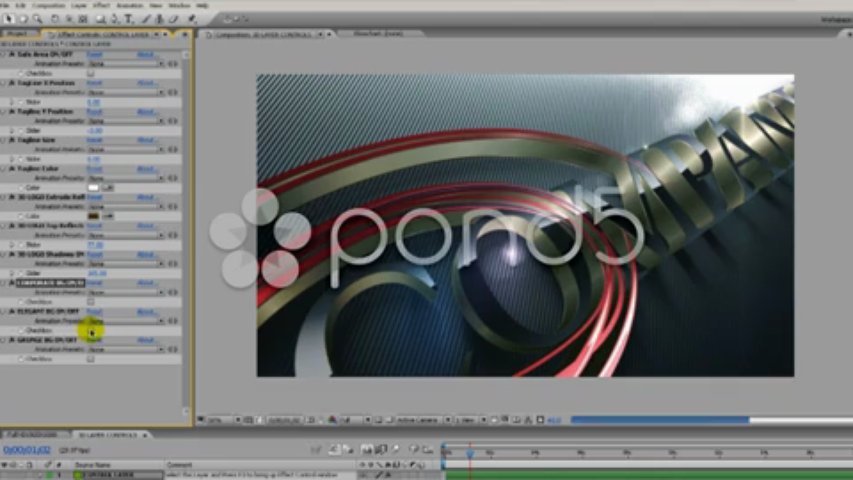The image size is (853, 480).
Task: Select the Rotation tool
Action: (x=55, y=19)
